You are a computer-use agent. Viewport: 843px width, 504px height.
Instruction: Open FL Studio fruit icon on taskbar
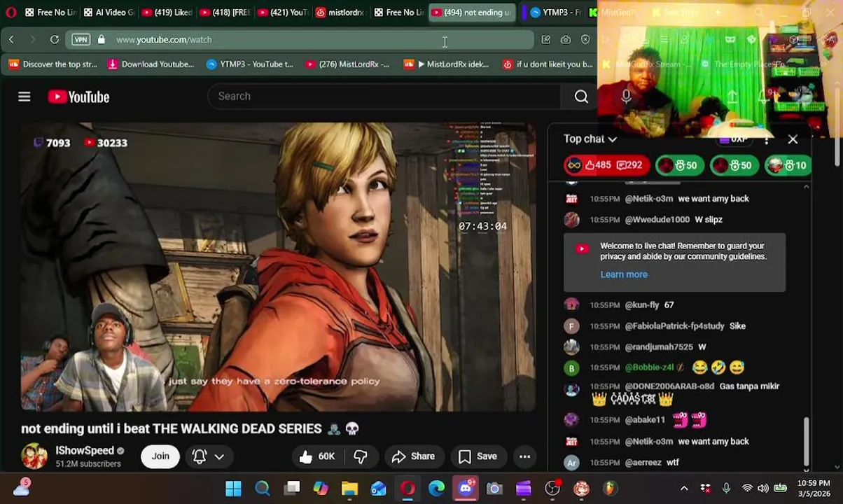click(611, 489)
